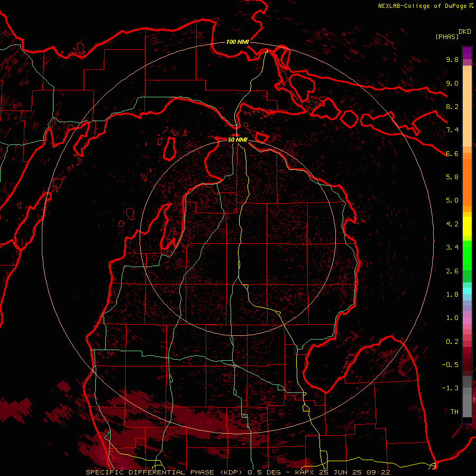Pick the yellow segment of the color bar
The height and width of the screenshot is (476, 476).
tap(467, 226)
